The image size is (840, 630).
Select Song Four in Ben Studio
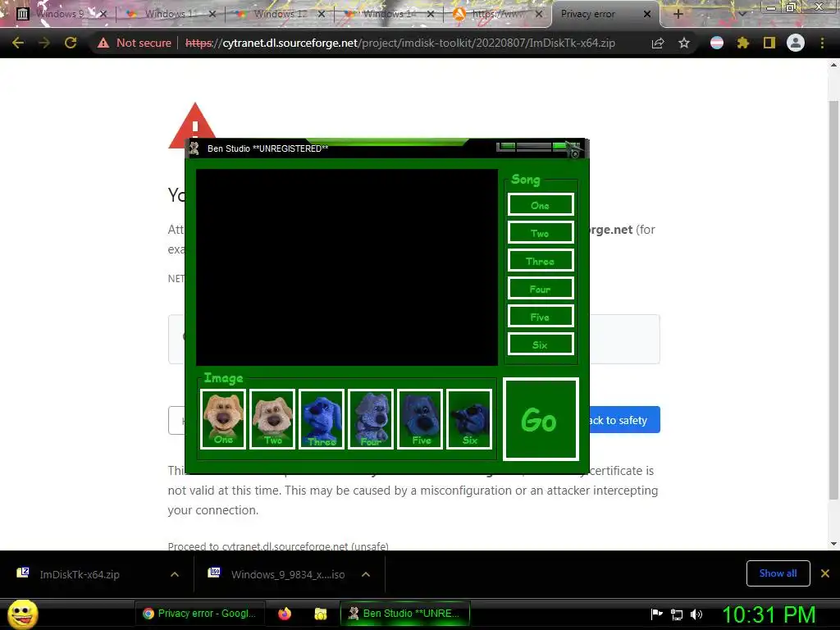tap(541, 288)
